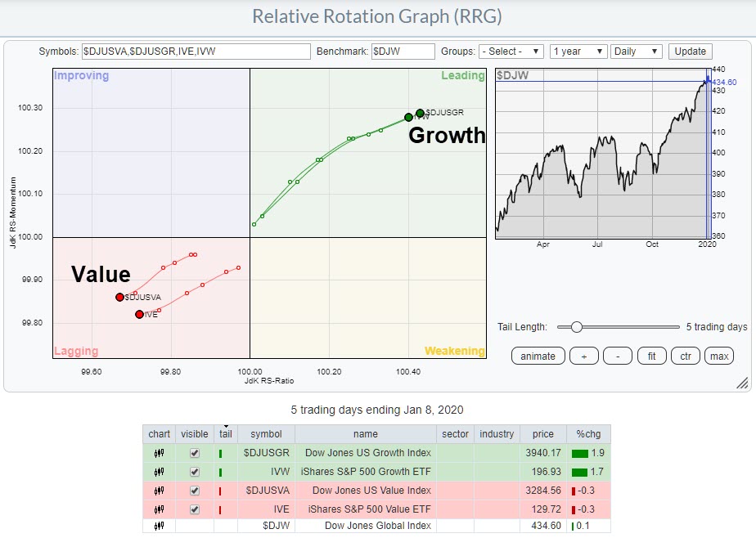Select the $DJUSVA point on graph
Screen dimensions: 756x538
click(119, 297)
